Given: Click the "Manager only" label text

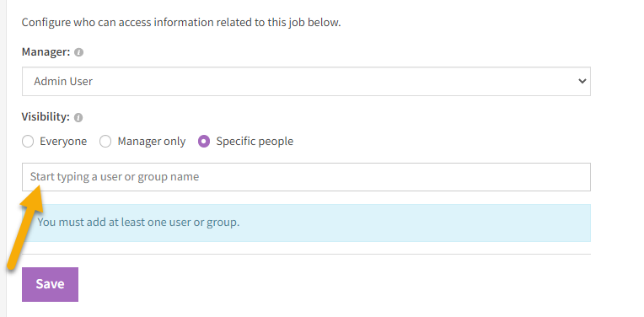Looking at the screenshot, I should tap(152, 142).
